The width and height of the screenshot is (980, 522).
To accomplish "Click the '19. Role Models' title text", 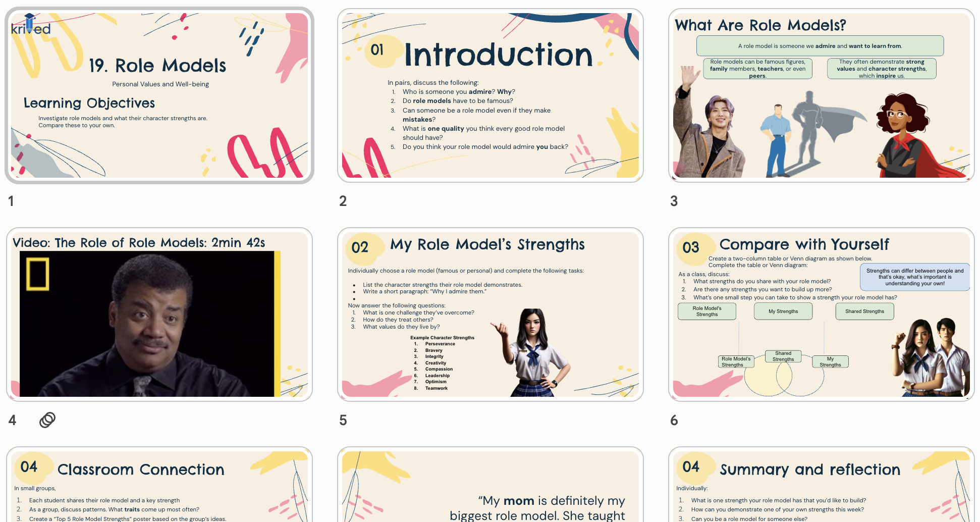I will pyautogui.click(x=157, y=66).
